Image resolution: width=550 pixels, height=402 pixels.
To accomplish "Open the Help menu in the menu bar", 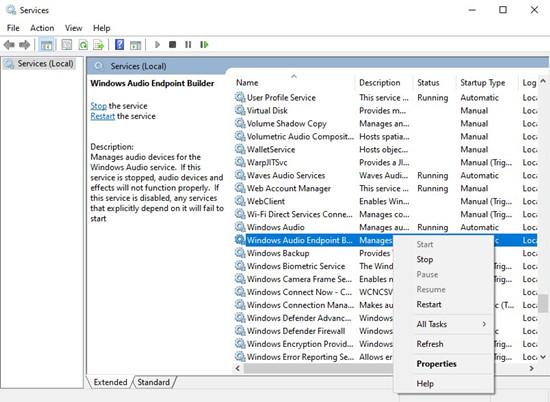I will (101, 28).
